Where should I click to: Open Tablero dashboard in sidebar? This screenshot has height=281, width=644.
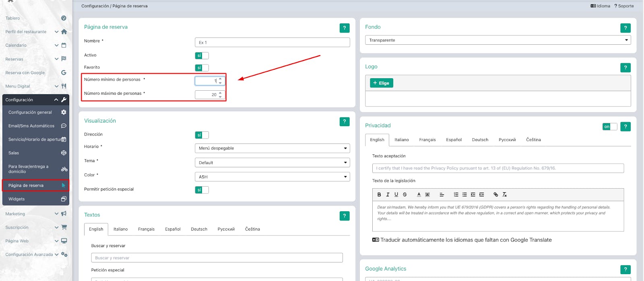coord(35,18)
